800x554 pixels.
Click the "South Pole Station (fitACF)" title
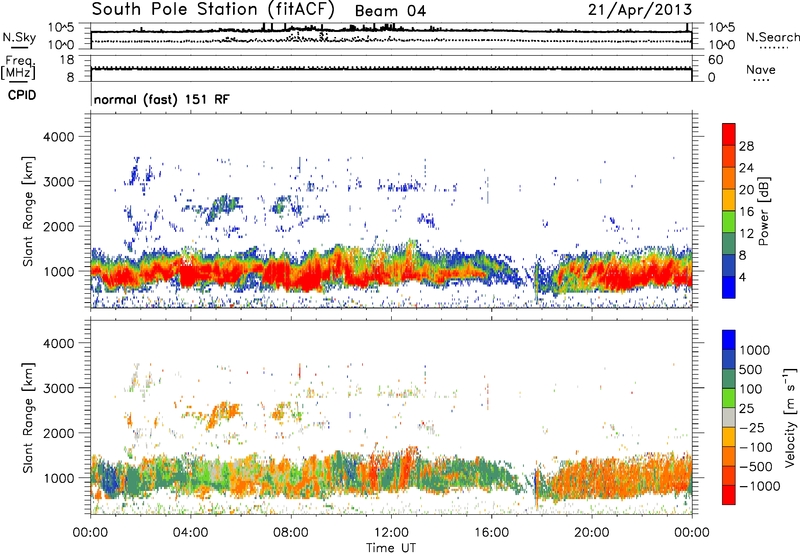[x=213, y=10]
